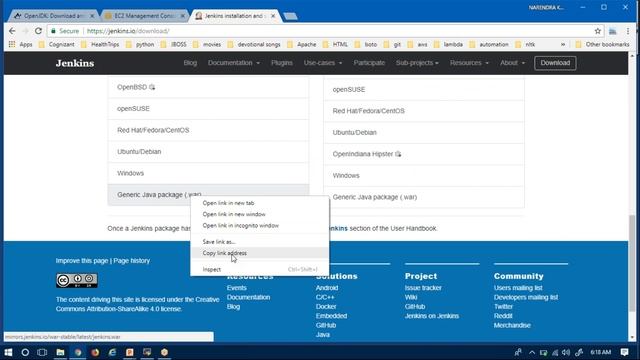Open Merchandise link under Community
640x360 pixels.
pyautogui.click(x=512, y=325)
